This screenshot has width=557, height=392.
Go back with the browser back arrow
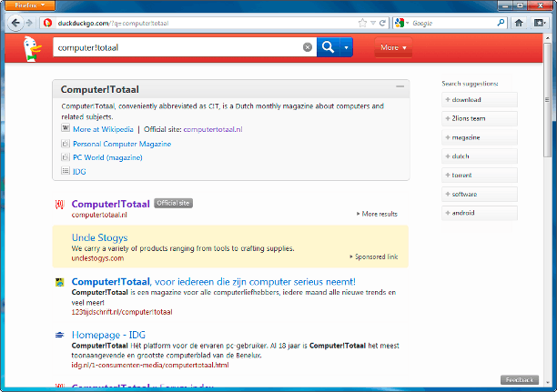pyautogui.click(x=15, y=23)
